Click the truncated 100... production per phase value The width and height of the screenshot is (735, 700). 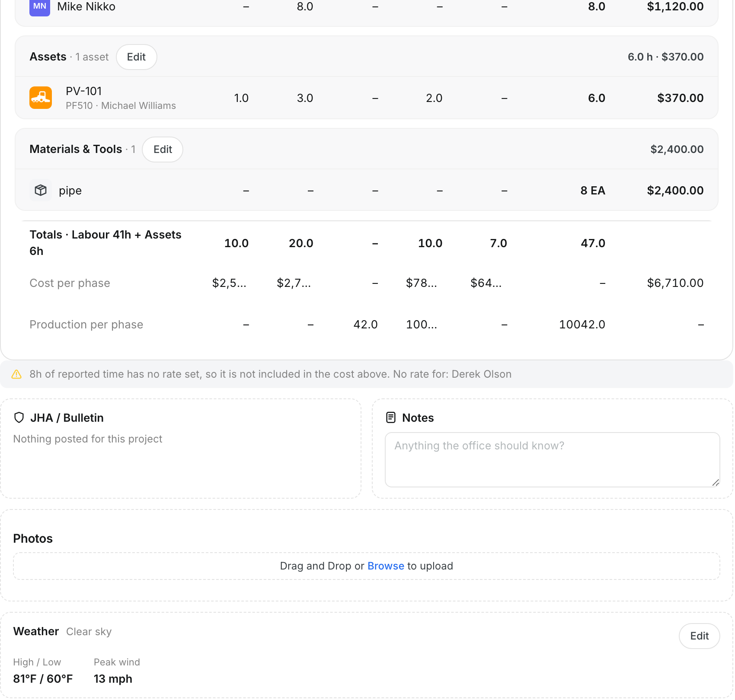click(422, 325)
